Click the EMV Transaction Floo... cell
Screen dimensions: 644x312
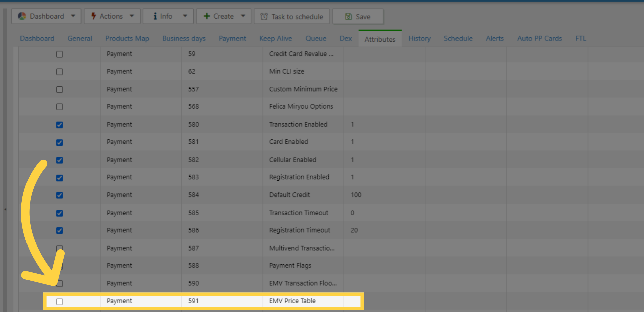pos(303,283)
